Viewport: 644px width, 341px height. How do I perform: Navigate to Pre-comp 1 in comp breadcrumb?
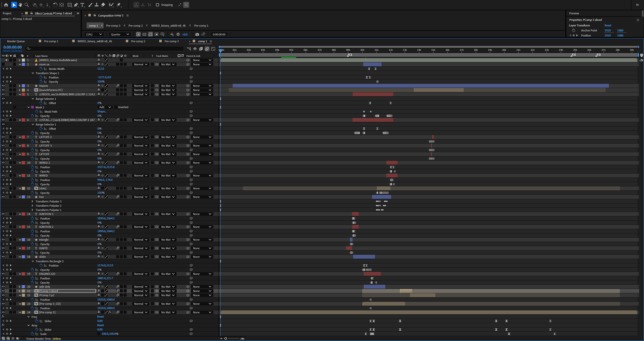click(201, 25)
